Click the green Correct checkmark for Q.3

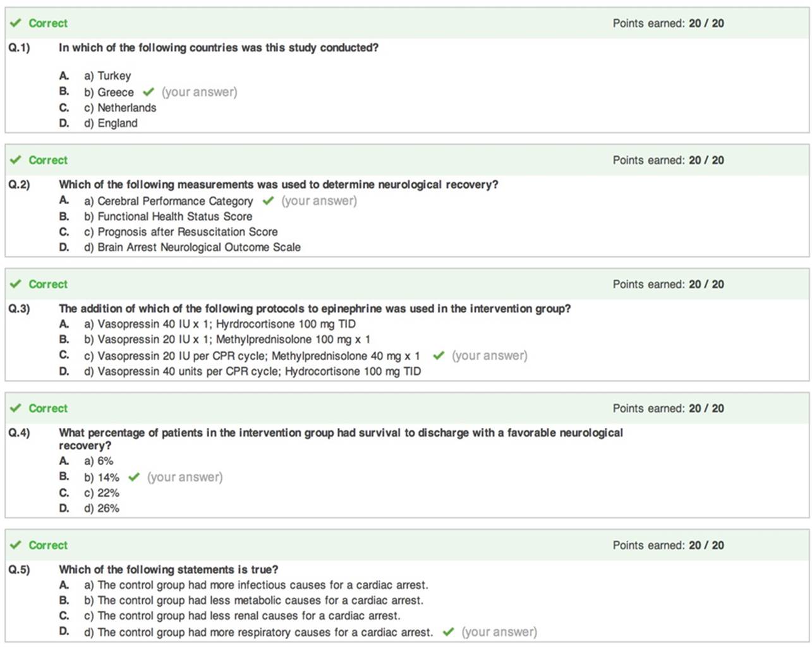point(16,284)
